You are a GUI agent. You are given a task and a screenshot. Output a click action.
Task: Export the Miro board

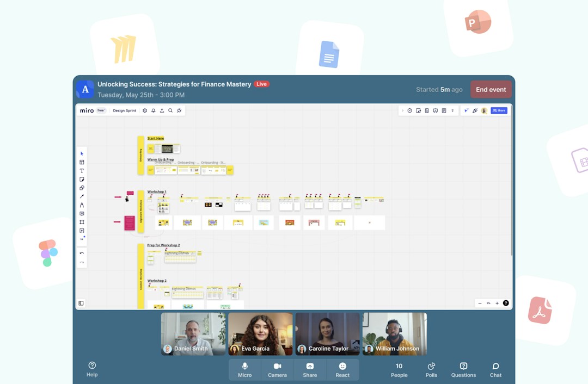coord(162,110)
